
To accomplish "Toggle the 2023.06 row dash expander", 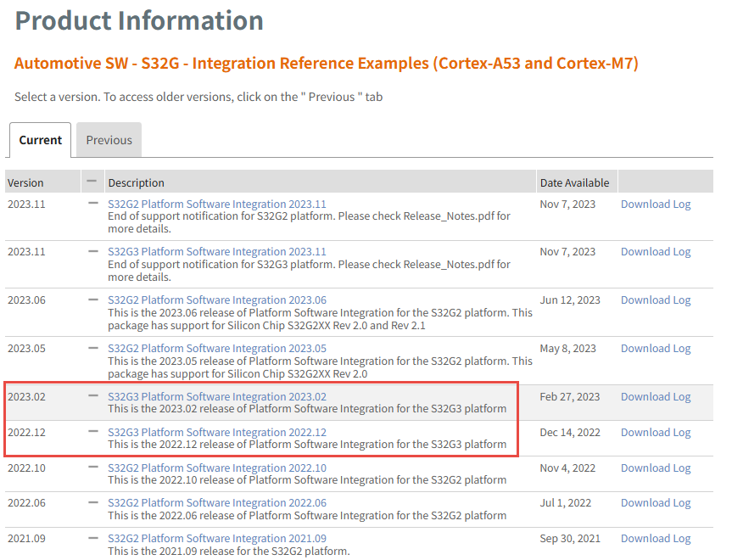I will click(93, 300).
